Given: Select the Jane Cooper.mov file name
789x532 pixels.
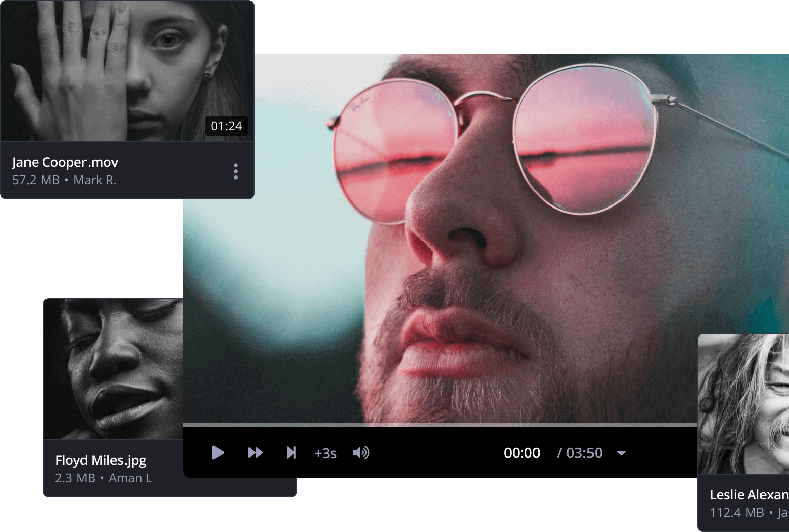Looking at the screenshot, I should [65, 162].
